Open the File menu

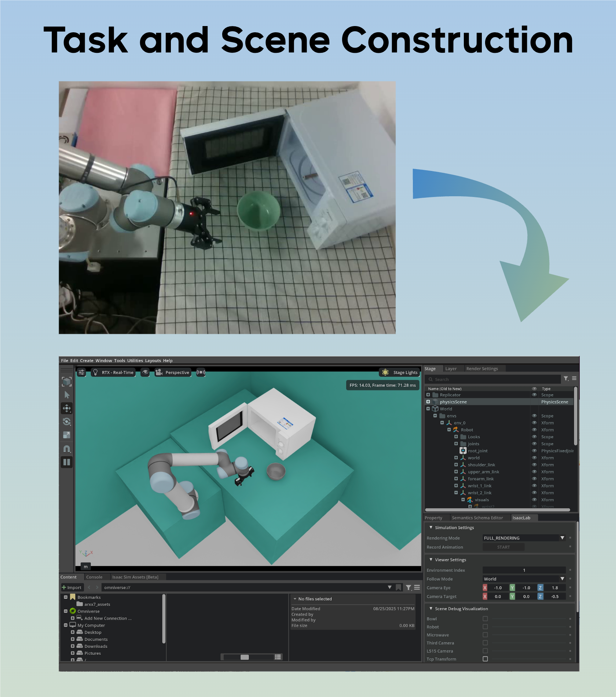click(x=65, y=361)
